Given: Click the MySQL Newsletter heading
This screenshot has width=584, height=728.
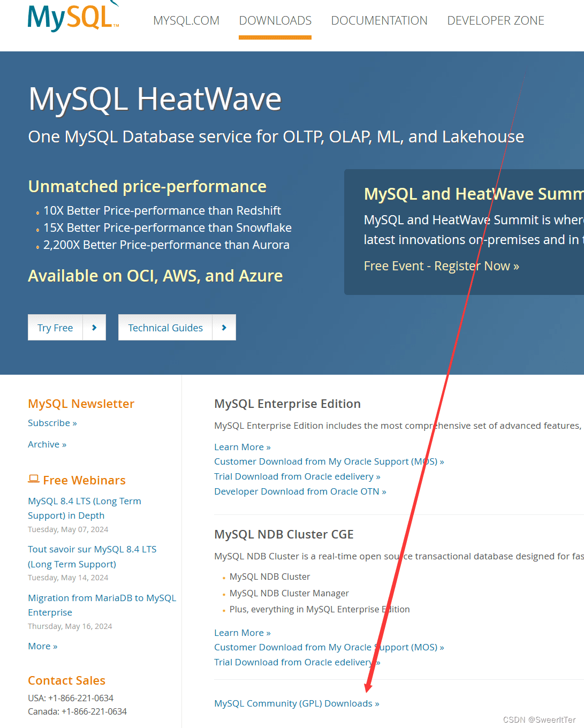Looking at the screenshot, I should coord(81,404).
